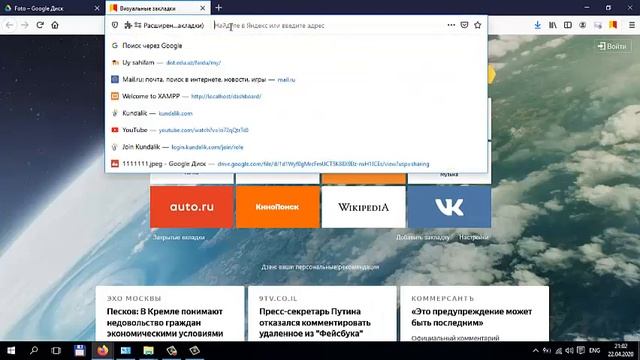640x360 pixels.
Task: Open the КиноПоиск bookmark tile
Action: click(278, 207)
